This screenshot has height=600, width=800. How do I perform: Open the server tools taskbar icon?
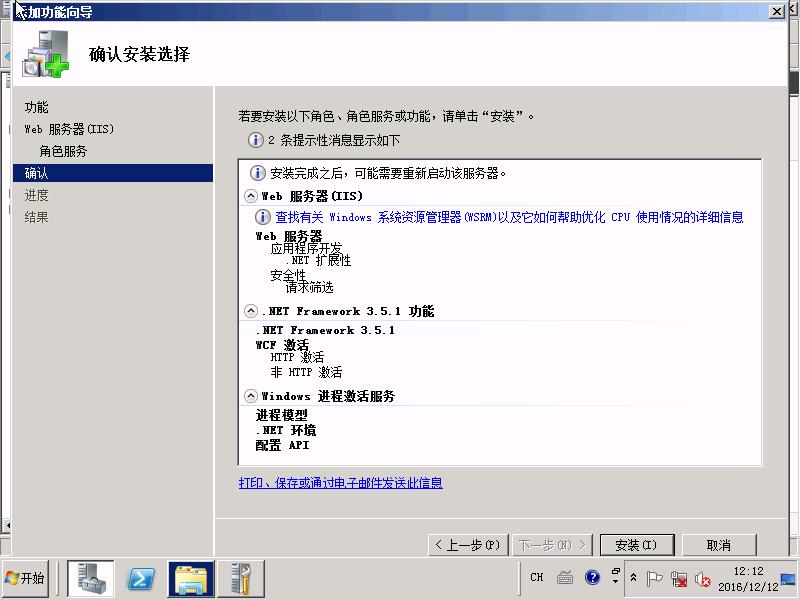pyautogui.click(x=240, y=578)
